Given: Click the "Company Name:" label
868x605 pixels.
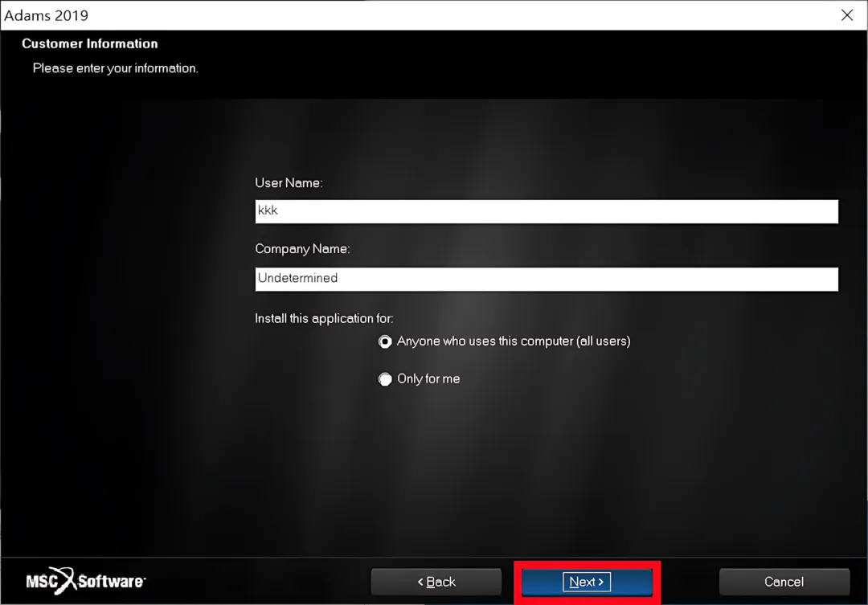Looking at the screenshot, I should pos(302,249).
